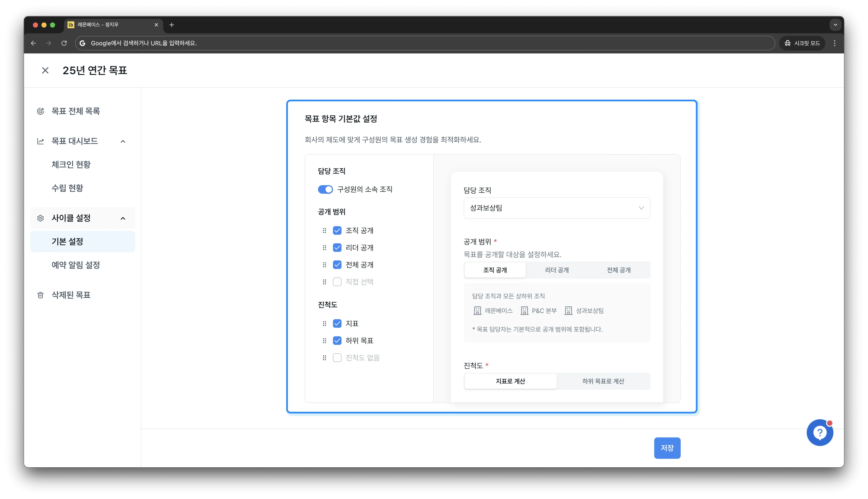Viewport: 868px width, 499px height.
Task: Uncheck the 지표 checkbox
Action: point(337,323)
